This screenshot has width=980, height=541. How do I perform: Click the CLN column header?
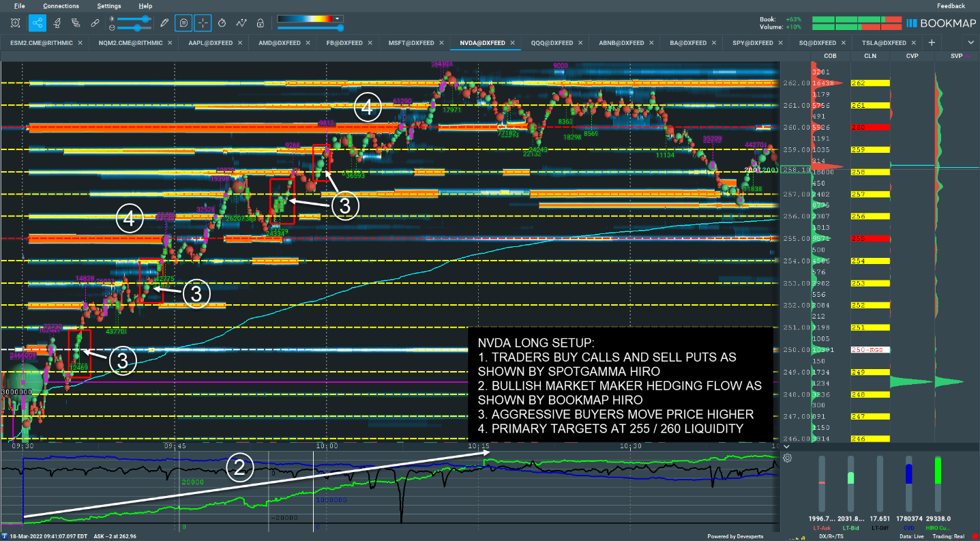870,55
